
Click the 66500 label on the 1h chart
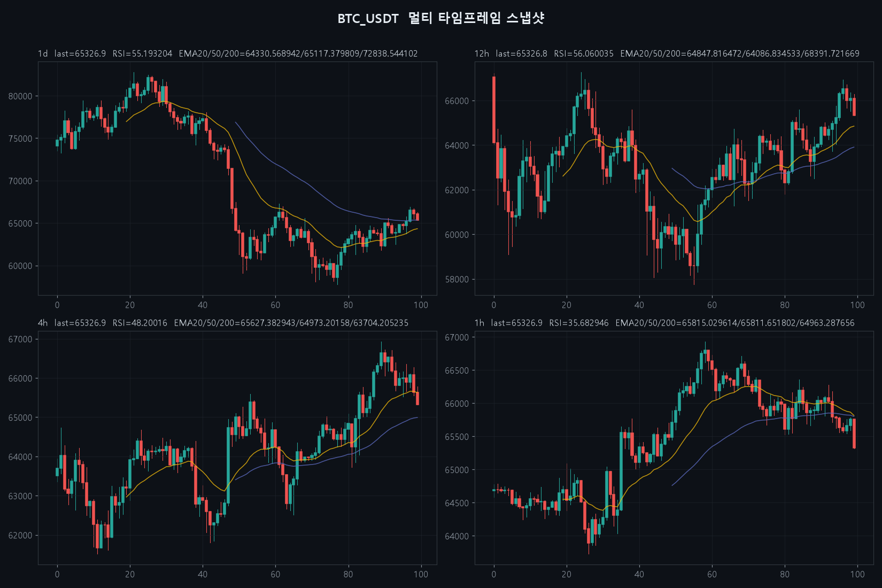pos(457,370)
